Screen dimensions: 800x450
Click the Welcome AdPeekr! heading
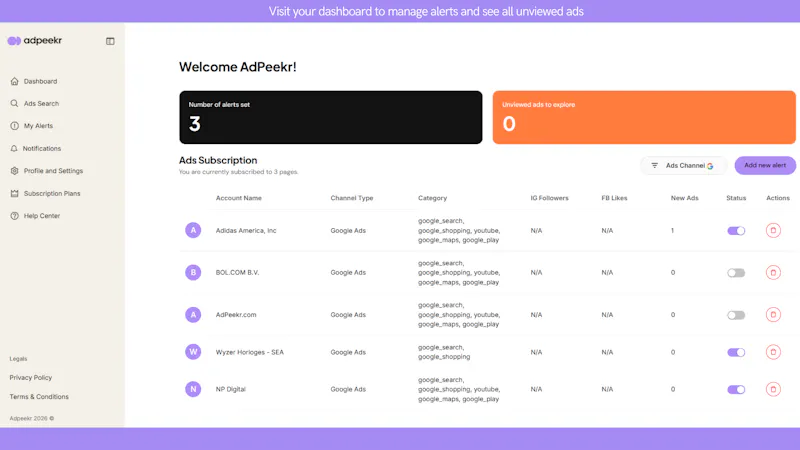click(238, 67)
